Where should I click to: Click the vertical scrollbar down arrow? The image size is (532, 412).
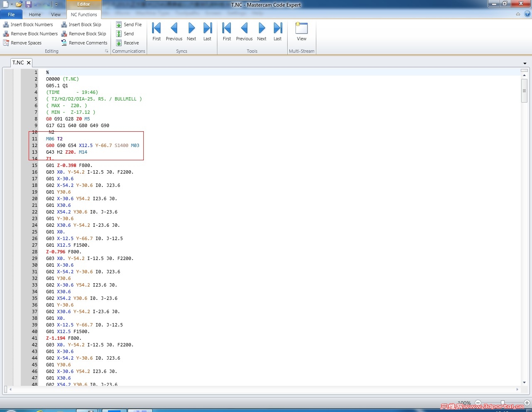pos(524,383)
